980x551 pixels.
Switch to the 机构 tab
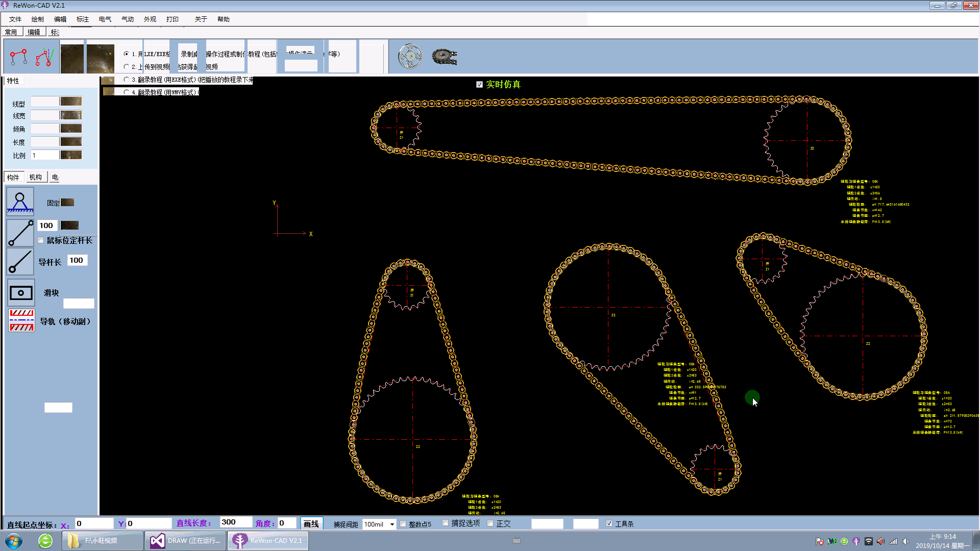click(x=35, y=177)
